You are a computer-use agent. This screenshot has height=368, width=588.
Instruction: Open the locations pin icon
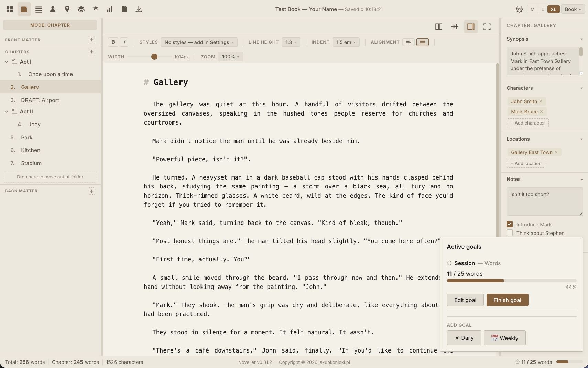click(67, 9)
